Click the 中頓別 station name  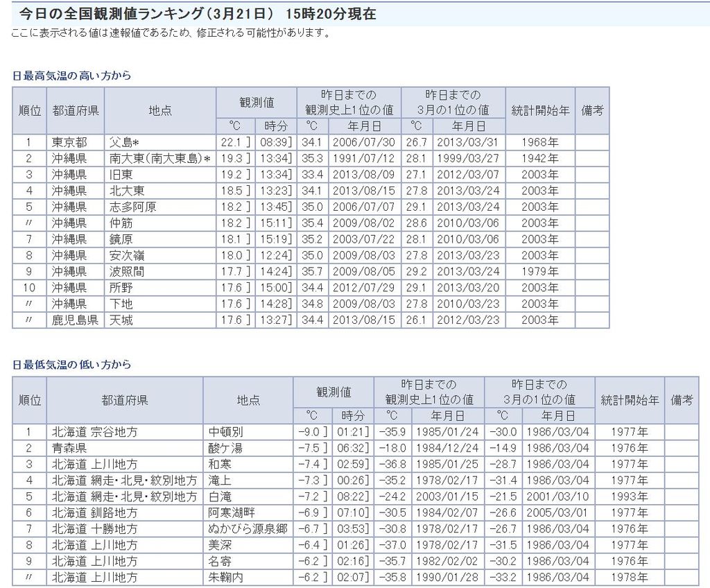(225, 432)
